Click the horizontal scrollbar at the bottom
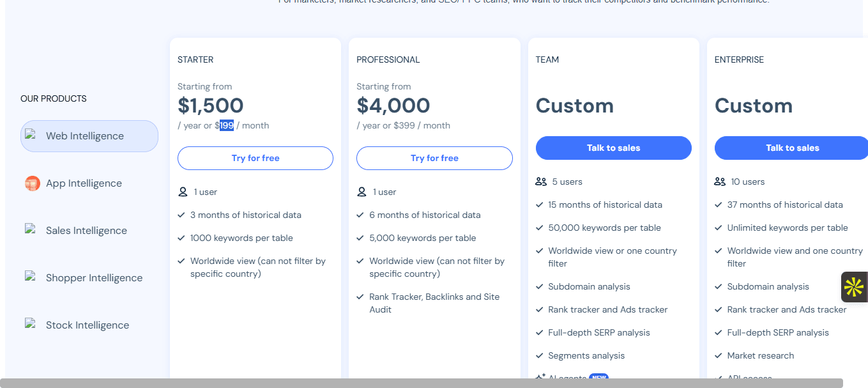 click(x=422, y=383)
